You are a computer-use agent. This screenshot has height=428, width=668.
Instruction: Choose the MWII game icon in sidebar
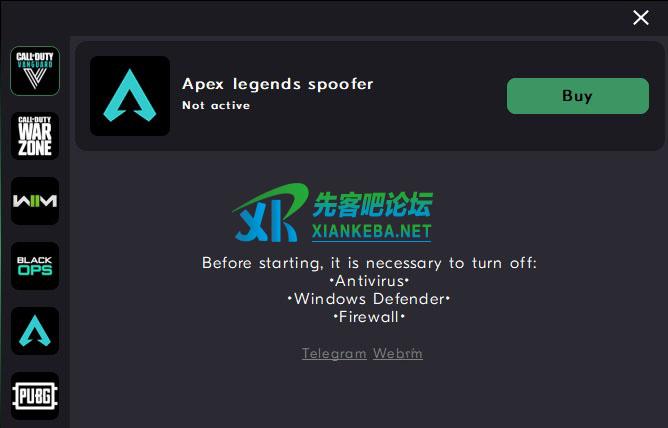pyautogui.click(x=35, y=201)
